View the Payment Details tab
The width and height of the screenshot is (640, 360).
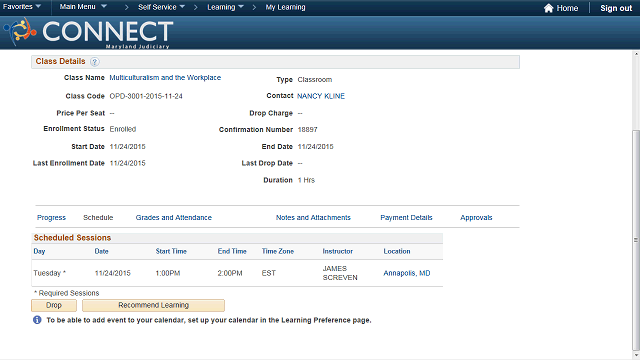(406, 218)
